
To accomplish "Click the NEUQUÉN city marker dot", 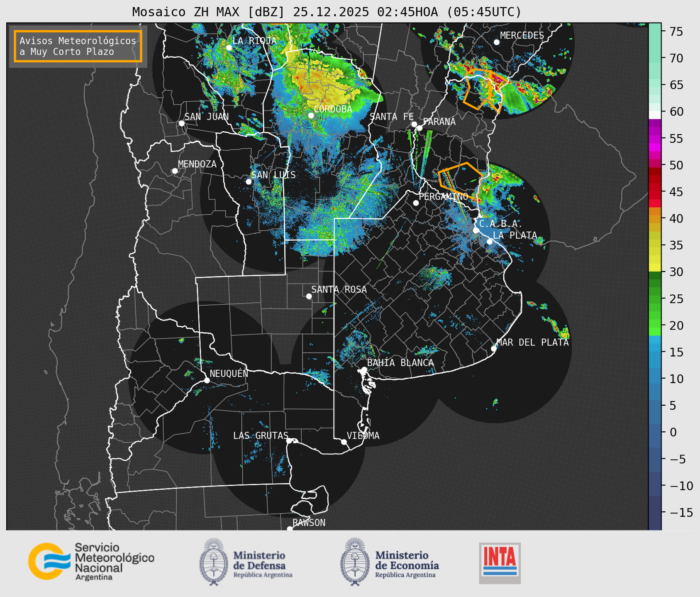I will (x=207, y=380).
